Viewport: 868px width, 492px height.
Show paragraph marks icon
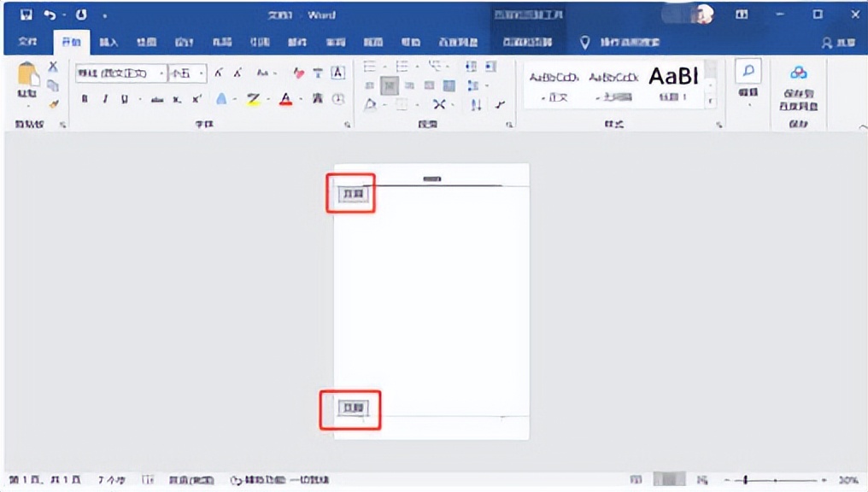coord(501,104)
